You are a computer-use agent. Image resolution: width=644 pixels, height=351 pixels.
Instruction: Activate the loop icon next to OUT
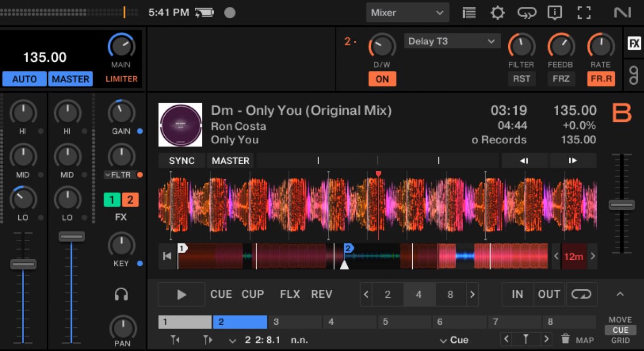pyautogui.click(x=581, y=294)
